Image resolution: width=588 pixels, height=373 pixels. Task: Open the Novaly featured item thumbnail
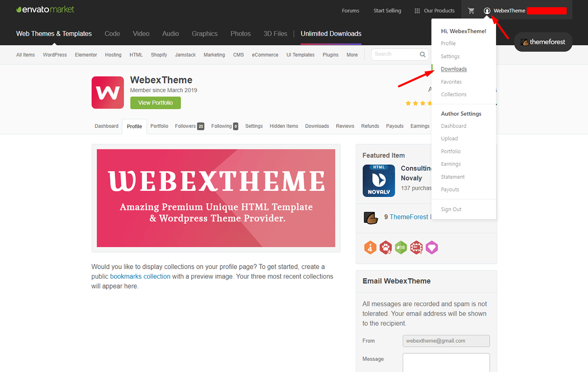[x=378, y=181]
